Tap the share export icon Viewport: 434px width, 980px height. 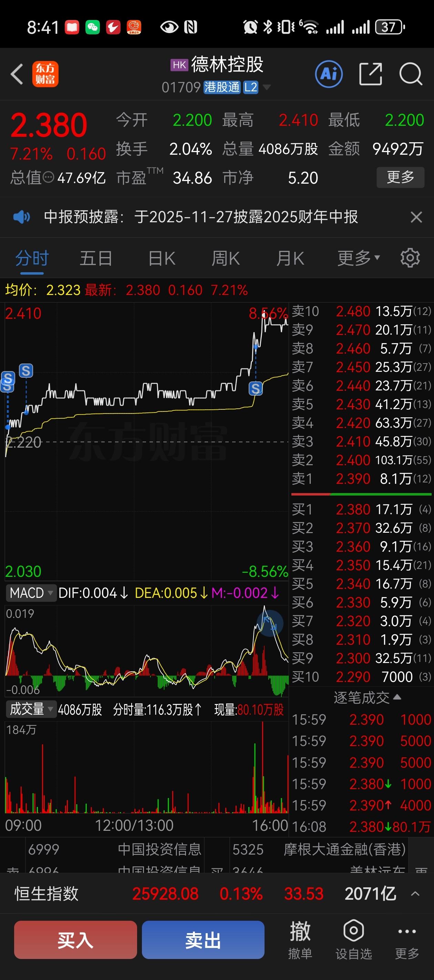(371, 74)
